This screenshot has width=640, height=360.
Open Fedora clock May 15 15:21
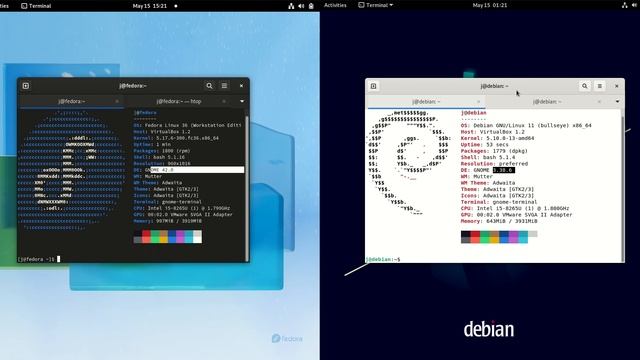tap(150, 6)
